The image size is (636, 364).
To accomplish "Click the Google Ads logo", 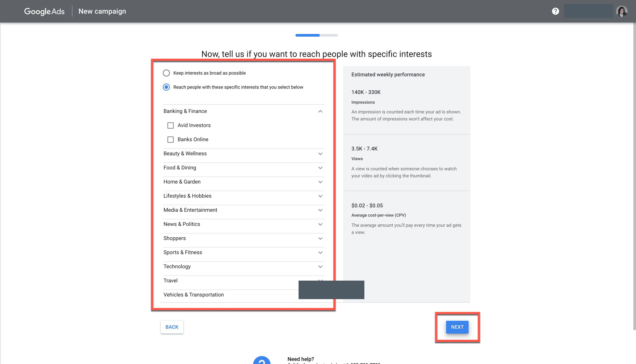I will (44, 11).
